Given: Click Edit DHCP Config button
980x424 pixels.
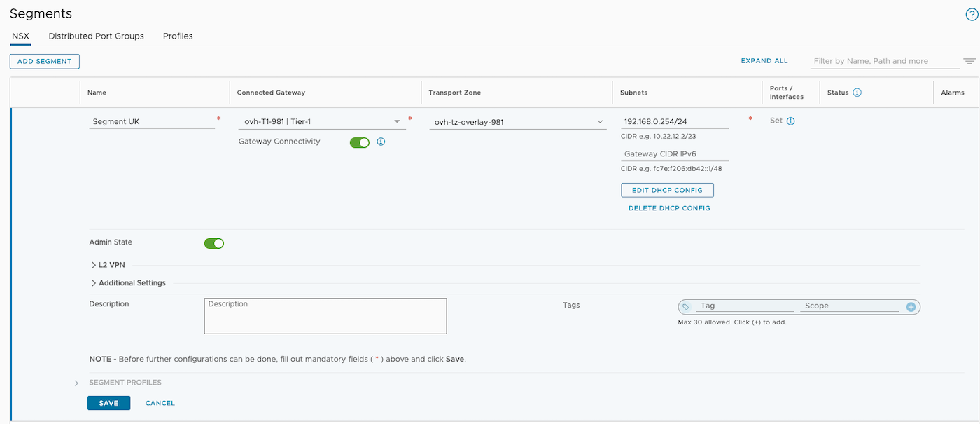Looking at the screenshot, I should [666, 190].
